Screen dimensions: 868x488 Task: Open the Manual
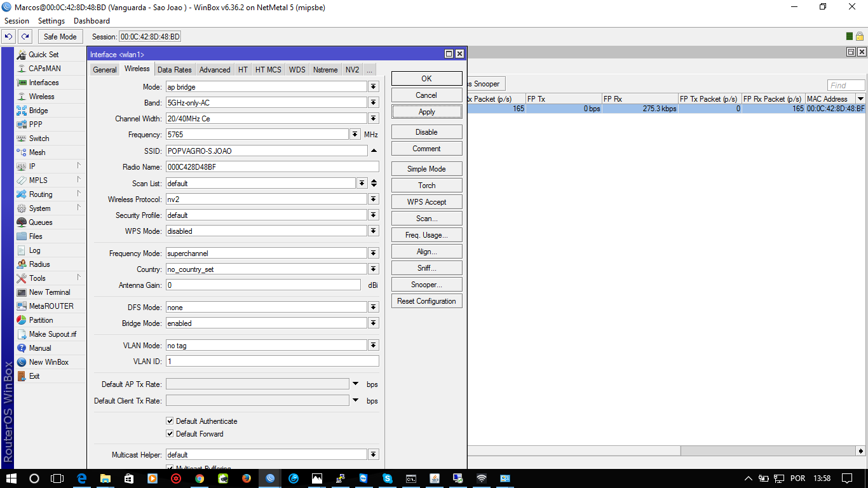(39, 348)
